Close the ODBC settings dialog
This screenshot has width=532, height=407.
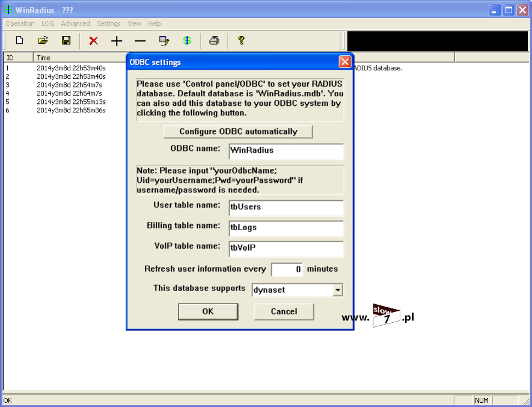coord(344,62)
